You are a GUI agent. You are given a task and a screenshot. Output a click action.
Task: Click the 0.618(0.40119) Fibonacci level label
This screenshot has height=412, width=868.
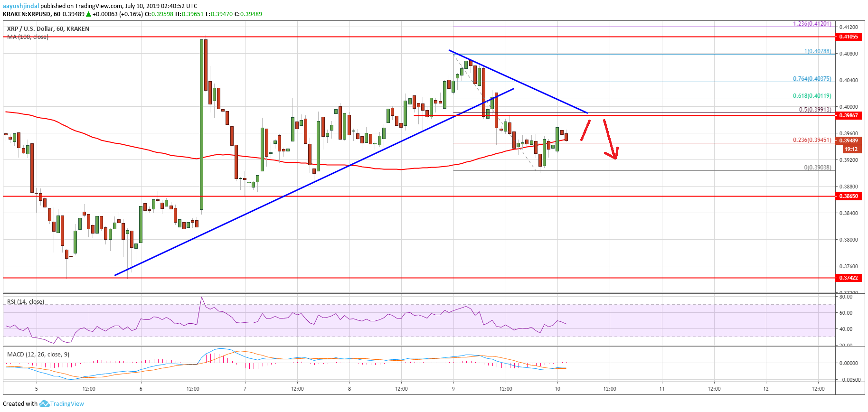click(x=812, y=95)
